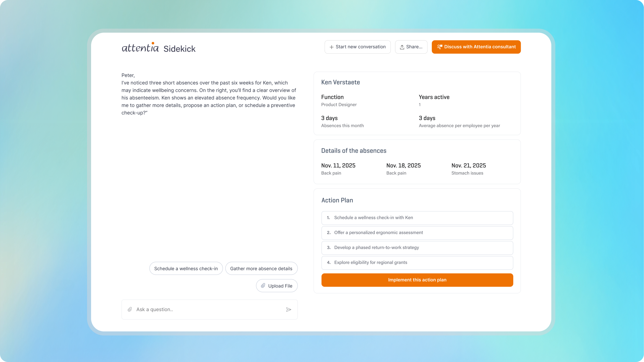Implement this action plan
The height and width of the screenshot is (362, 644).
pos(417,280)
